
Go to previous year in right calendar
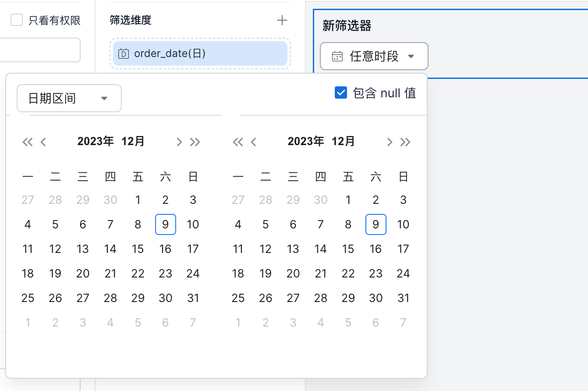pyautogui.click(x=238, y=142)
